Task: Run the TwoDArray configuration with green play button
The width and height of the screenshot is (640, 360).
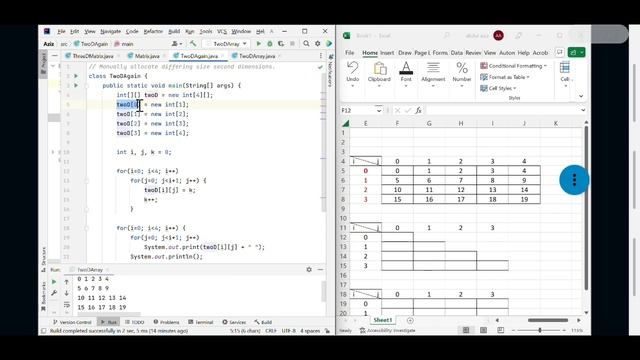Action: [258, 44]
